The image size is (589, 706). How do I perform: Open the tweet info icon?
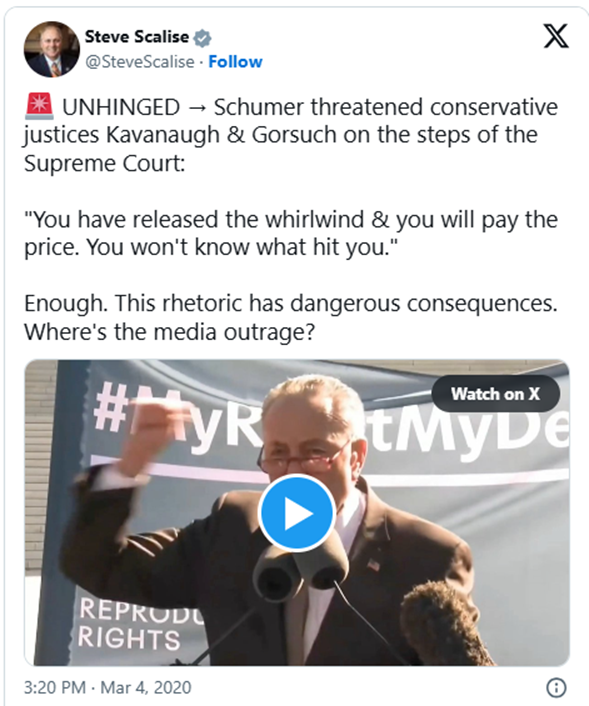pos(556,688)
